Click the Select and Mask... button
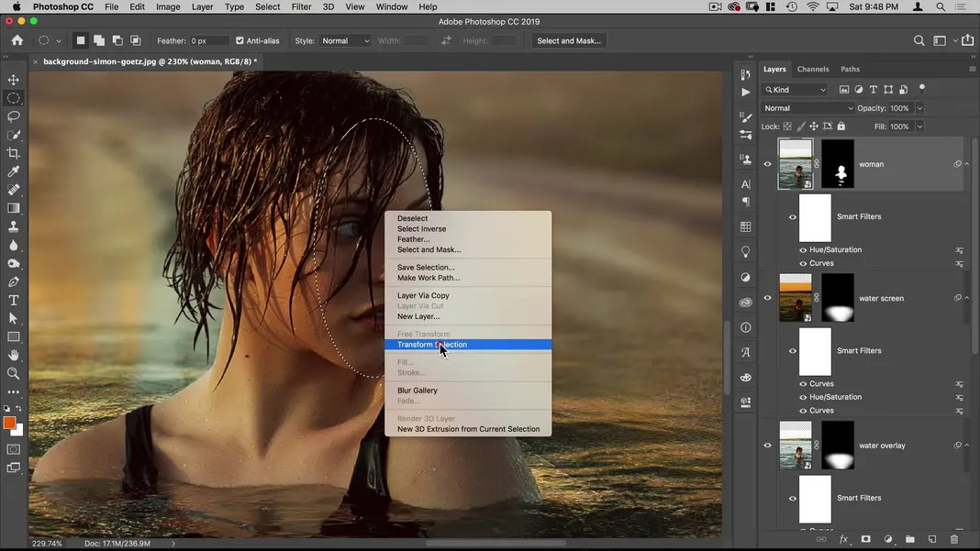 569,40
